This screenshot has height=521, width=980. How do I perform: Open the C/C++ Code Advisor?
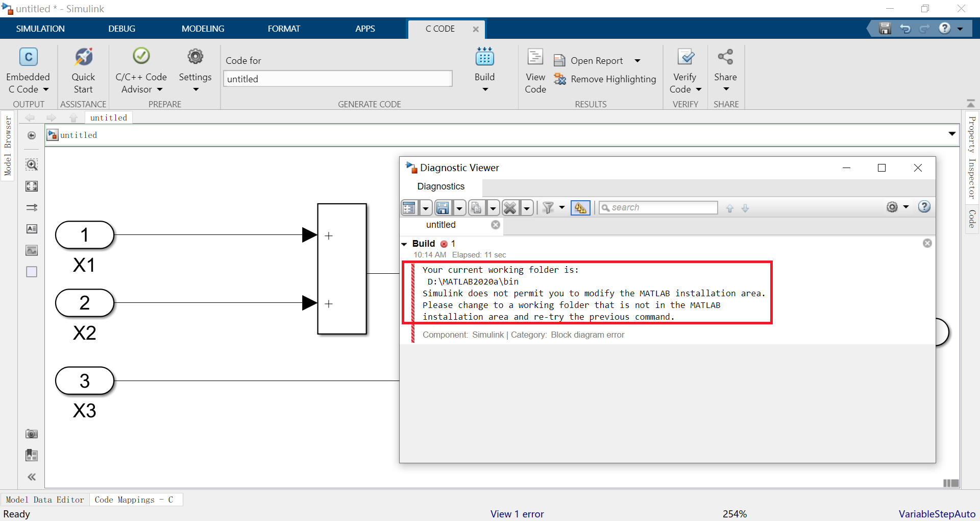141,70
